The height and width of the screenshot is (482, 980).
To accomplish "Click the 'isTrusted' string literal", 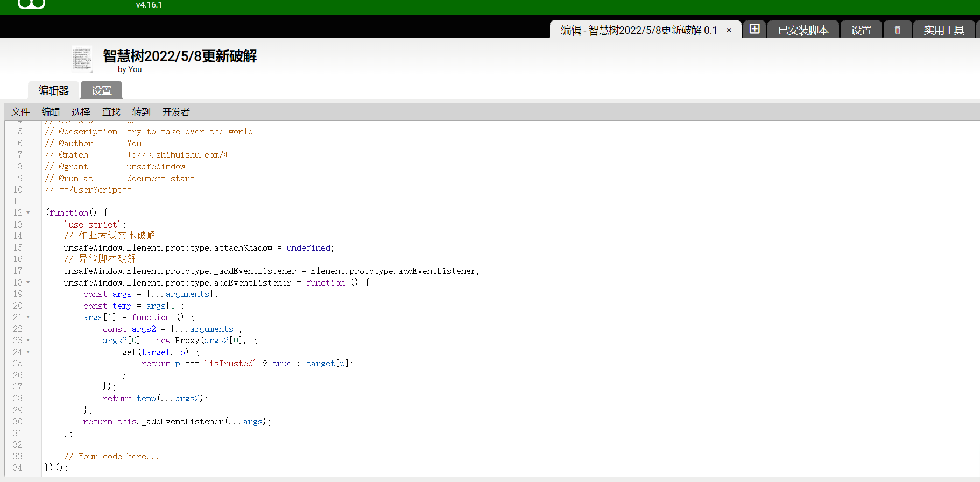I will 230,364.
